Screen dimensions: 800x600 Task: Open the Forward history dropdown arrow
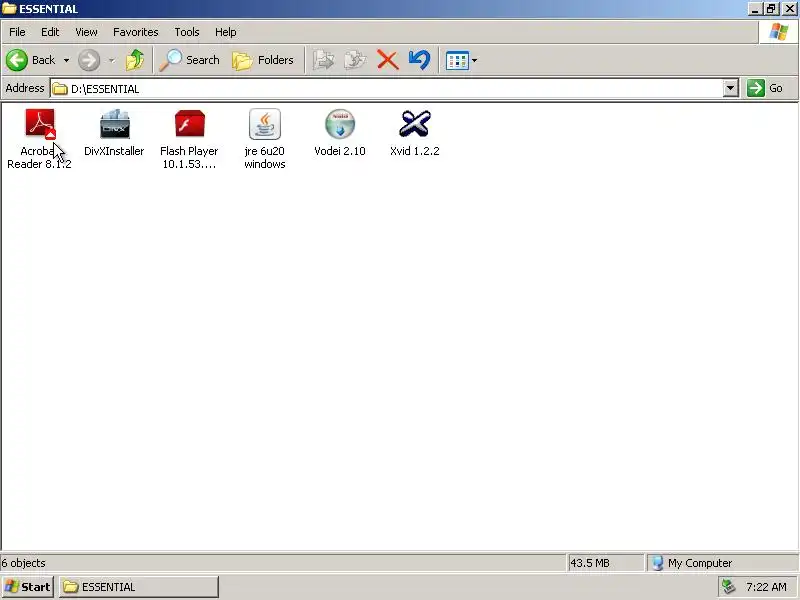[x=111, y=60]
